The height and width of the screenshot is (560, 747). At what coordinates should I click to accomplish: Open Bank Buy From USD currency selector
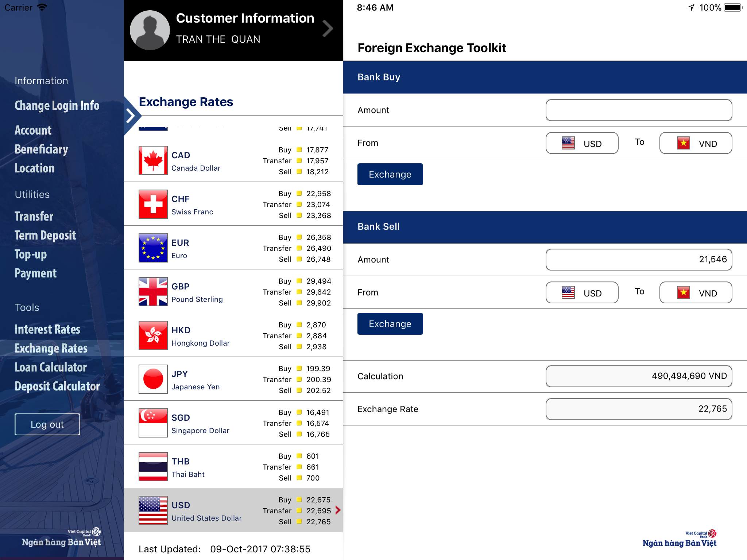coord(582,143)
